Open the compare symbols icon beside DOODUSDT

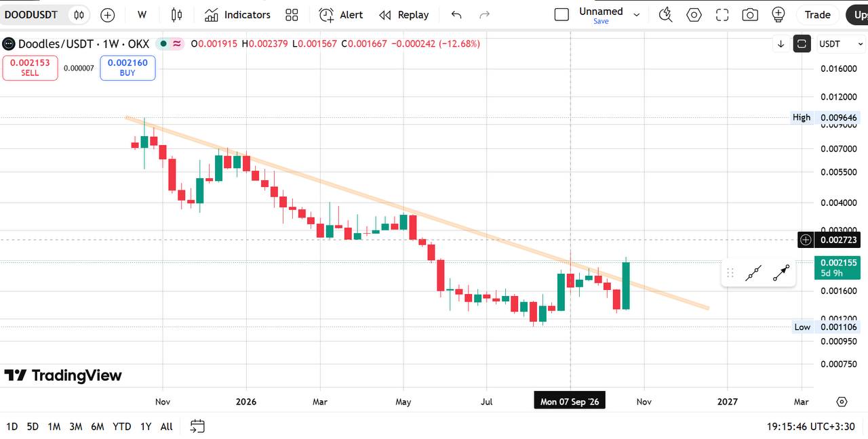[x=79, y=15]
